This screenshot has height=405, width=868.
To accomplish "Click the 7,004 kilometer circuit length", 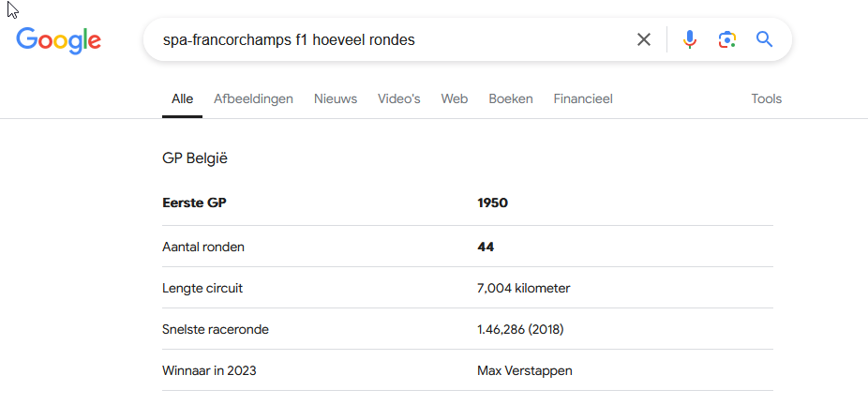I will [x=523, y=288].
